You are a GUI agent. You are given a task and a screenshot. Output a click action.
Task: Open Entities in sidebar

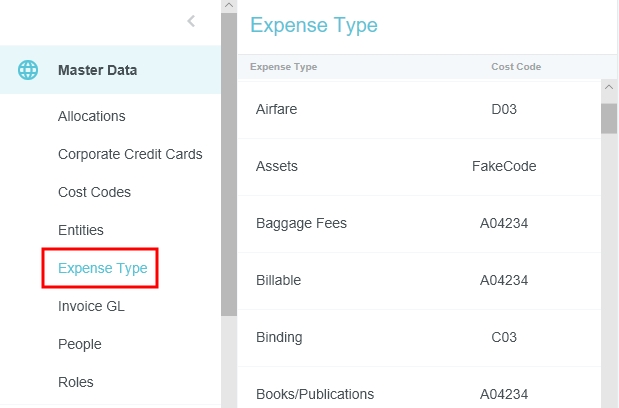point(81,230)
